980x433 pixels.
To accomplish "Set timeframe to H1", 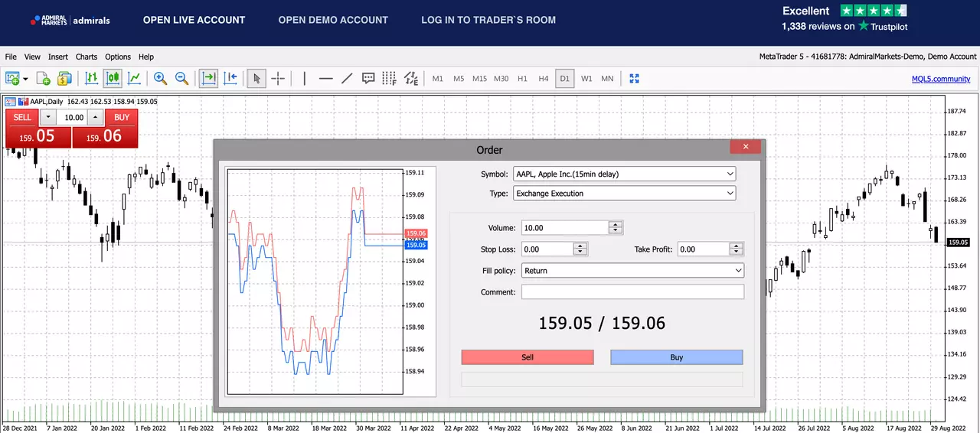I will click(x=522, y=79).
